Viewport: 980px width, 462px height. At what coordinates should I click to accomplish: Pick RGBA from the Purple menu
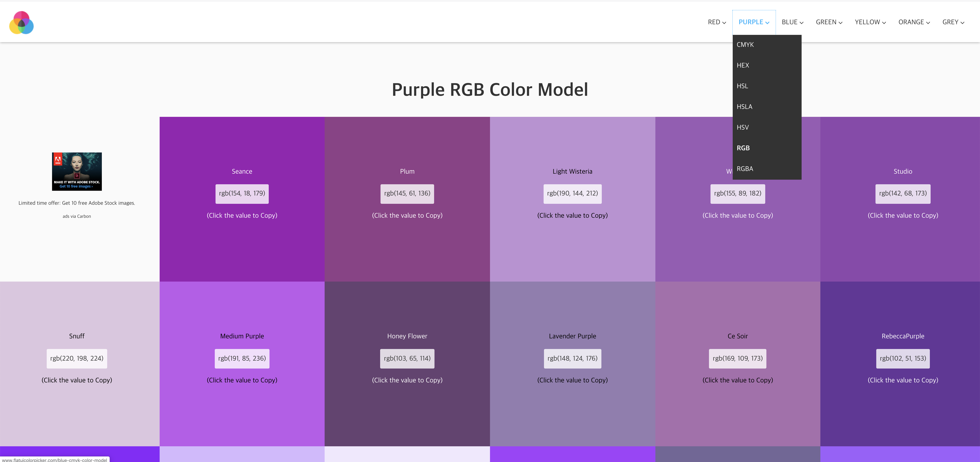point(745,169)
